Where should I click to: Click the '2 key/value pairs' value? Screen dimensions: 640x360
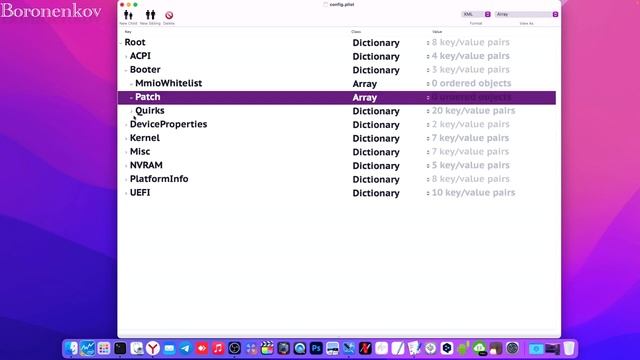pos(470,124)
